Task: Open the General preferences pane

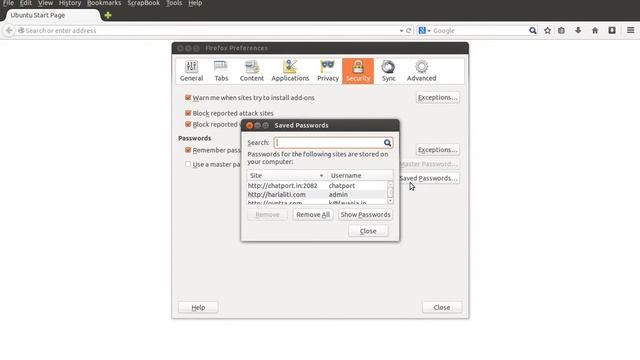Action: pyautogui.click(x=191, y=71)
